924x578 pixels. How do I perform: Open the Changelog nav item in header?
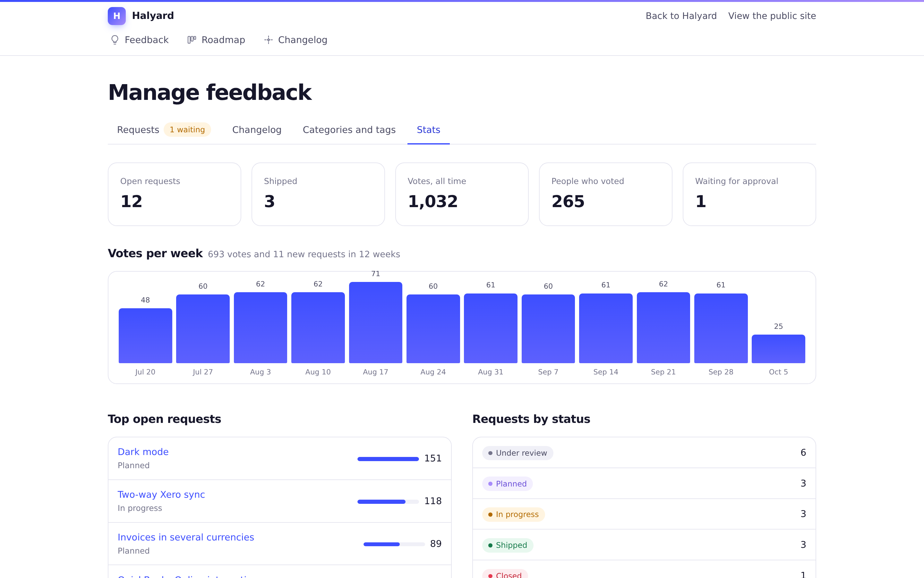296,40
